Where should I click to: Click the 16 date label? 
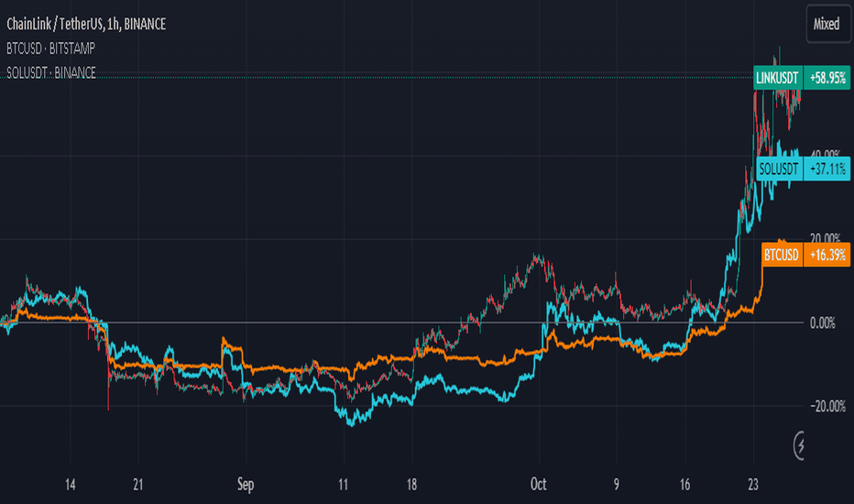tap(685, 485)
